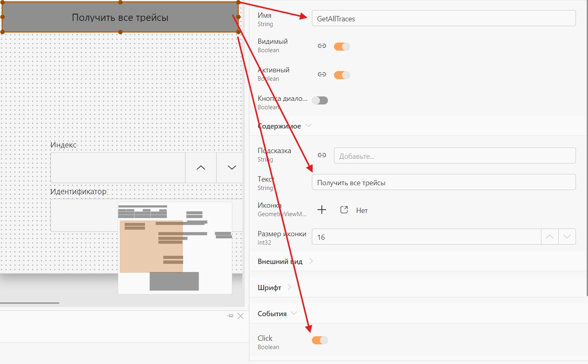This screenshot has width=588, height=364.
Task: Focus the Подсказка input field
Action: pyautogui.click(x=455, y=155)
